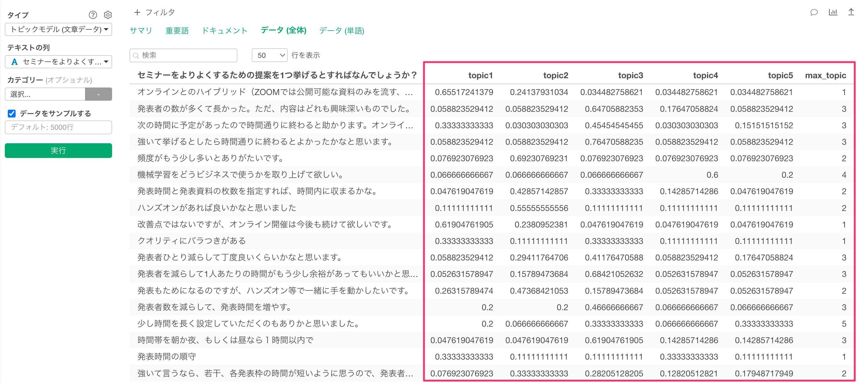The width and height of the screenshot is (868, 383).
Task: Click the デフォルト: 5000行 sample size field
Action: [x=58, y=127]
